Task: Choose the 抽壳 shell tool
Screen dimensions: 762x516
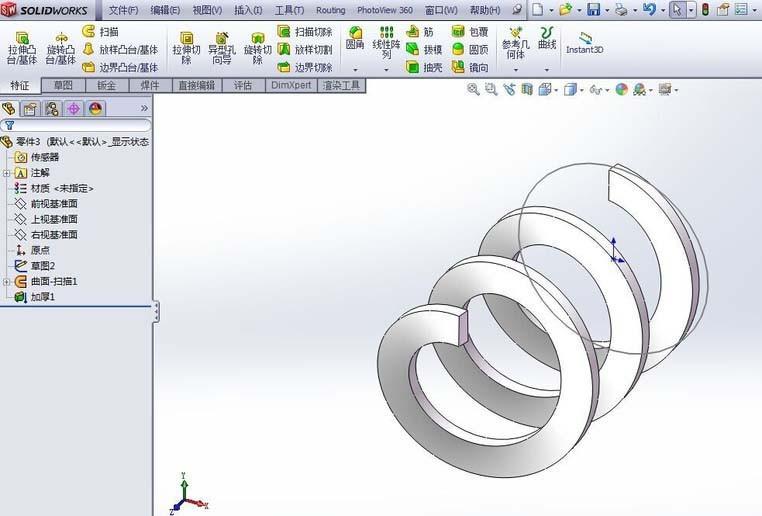Action: [424, 67]
